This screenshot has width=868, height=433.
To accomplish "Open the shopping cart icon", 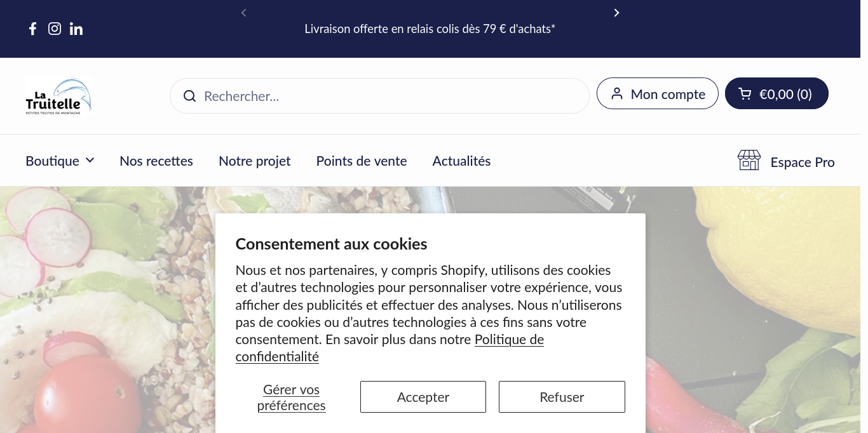I will point(745,93).
